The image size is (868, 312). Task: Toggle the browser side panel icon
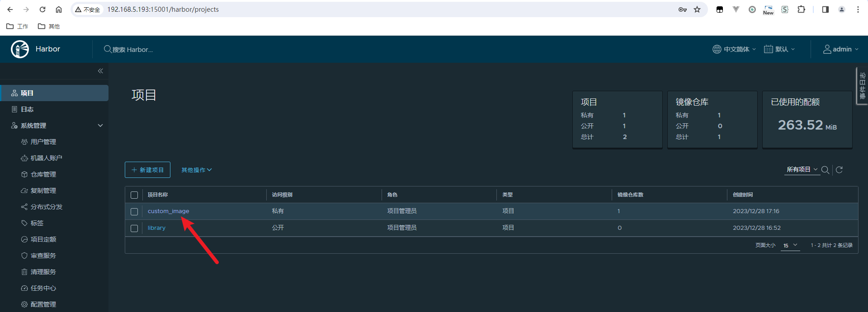click(x=826, y=9)
